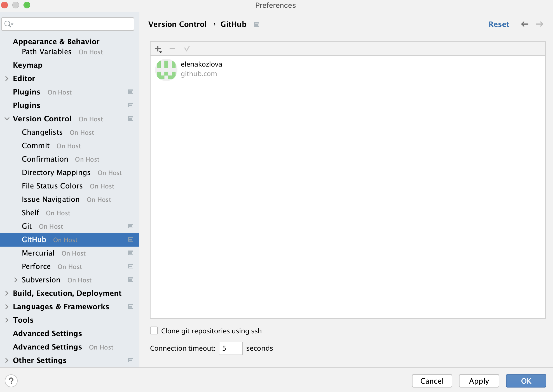Select the Perforce settings entry
This screenshot has width=553, height=392.
coord(36,266)
